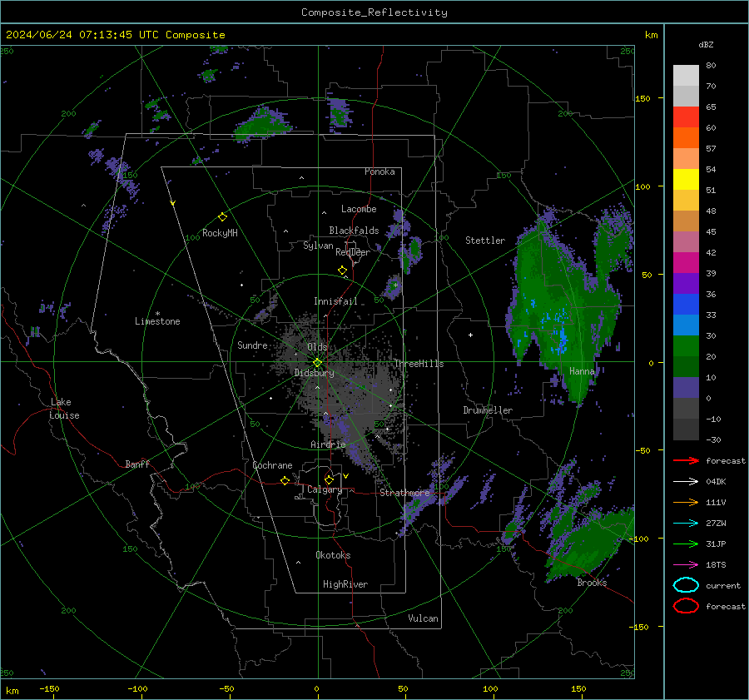Click the Didsbury town label

[x=314, y=373]
